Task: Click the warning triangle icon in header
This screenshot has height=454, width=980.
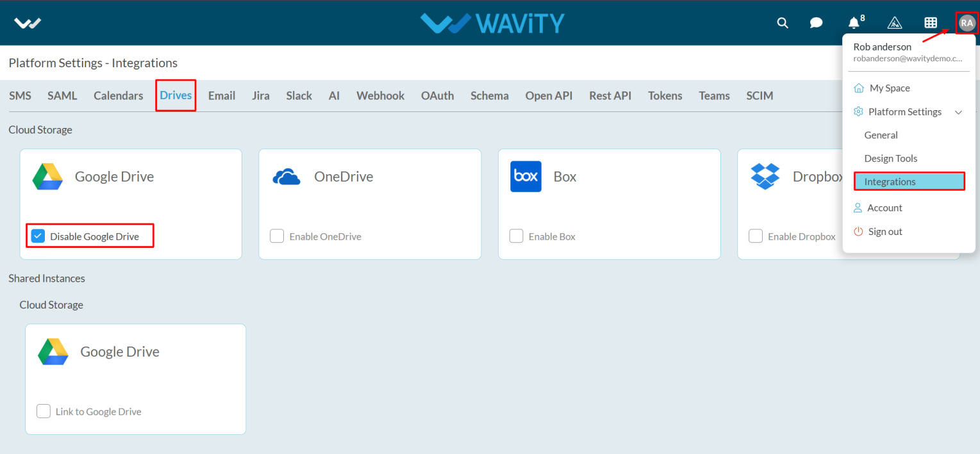Action: (894, 23)
